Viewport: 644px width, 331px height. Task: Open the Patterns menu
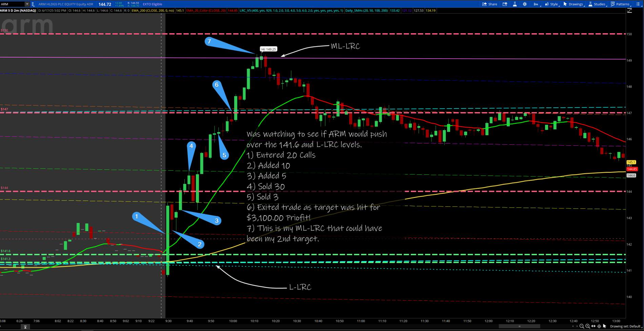coord(621,4)
